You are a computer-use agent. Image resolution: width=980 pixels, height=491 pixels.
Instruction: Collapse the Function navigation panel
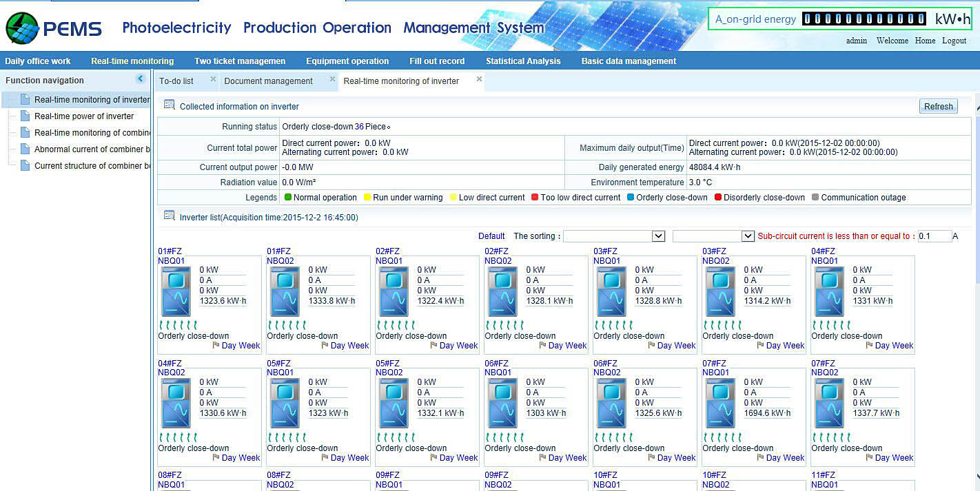tap(141, 79)
